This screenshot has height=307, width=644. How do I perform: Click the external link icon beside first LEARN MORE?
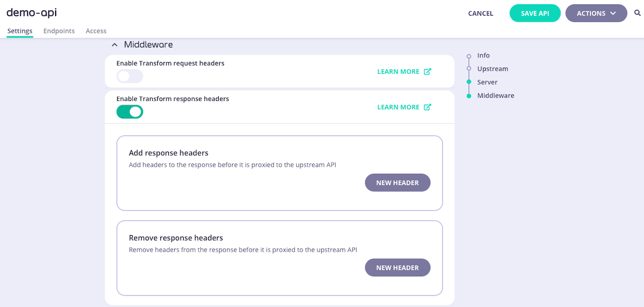pos(427,71)
